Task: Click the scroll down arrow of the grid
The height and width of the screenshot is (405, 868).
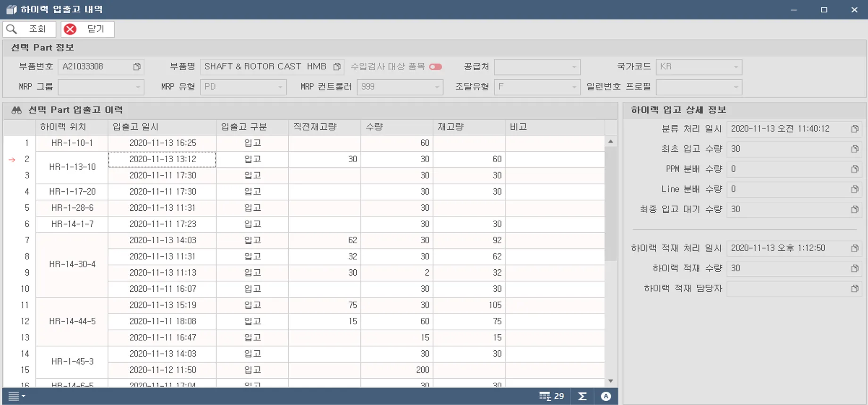Action: pyautogui.click(x=611, y=381)
